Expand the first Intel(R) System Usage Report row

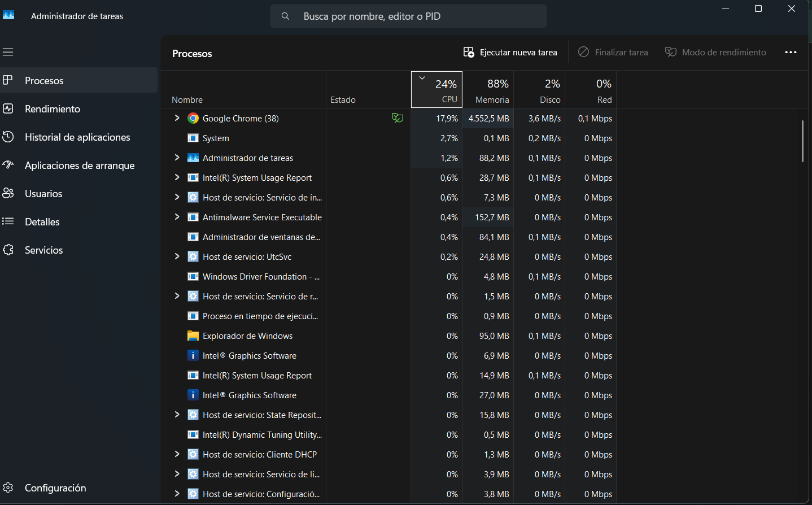coord(177,177)
